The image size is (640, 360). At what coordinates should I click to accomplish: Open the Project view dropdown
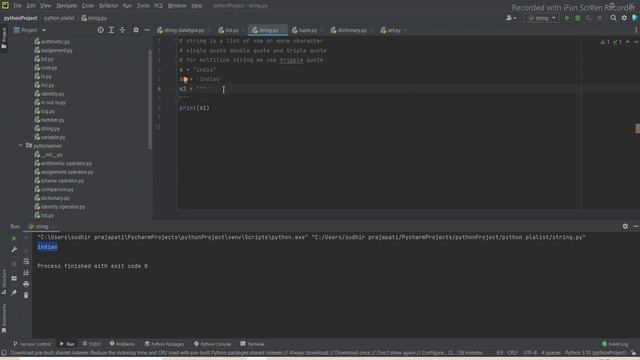[30, 30]
